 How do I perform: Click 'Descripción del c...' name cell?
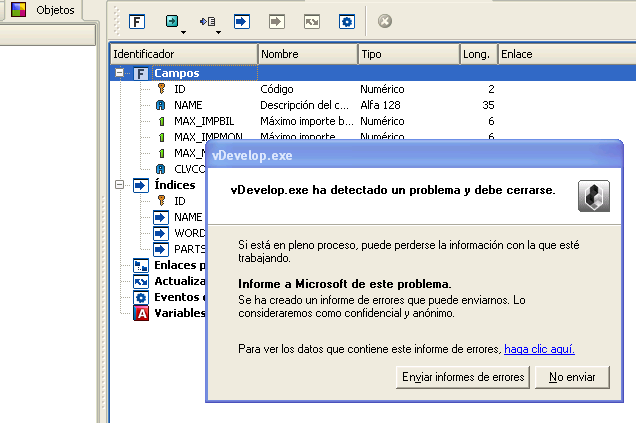(304, 105)
